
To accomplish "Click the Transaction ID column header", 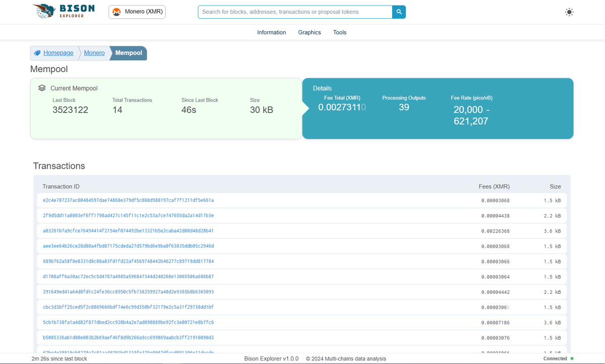I will (61, 187).
